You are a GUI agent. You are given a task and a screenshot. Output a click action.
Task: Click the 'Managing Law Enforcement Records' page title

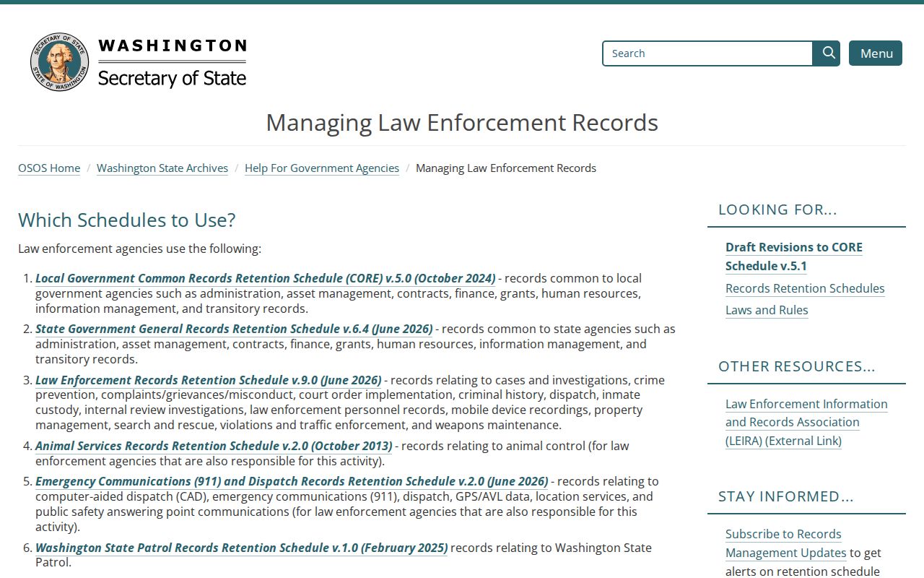click(462, 123)
